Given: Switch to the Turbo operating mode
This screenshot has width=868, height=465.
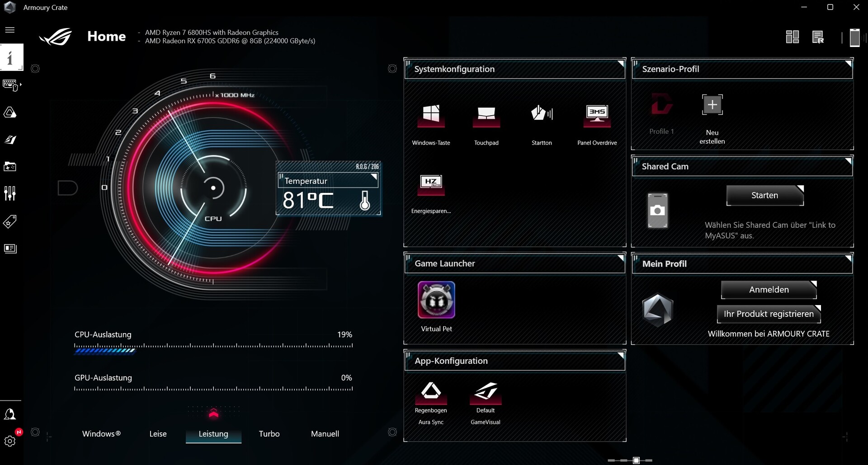Looking at the screenshot, I should (x=269, y=434).
